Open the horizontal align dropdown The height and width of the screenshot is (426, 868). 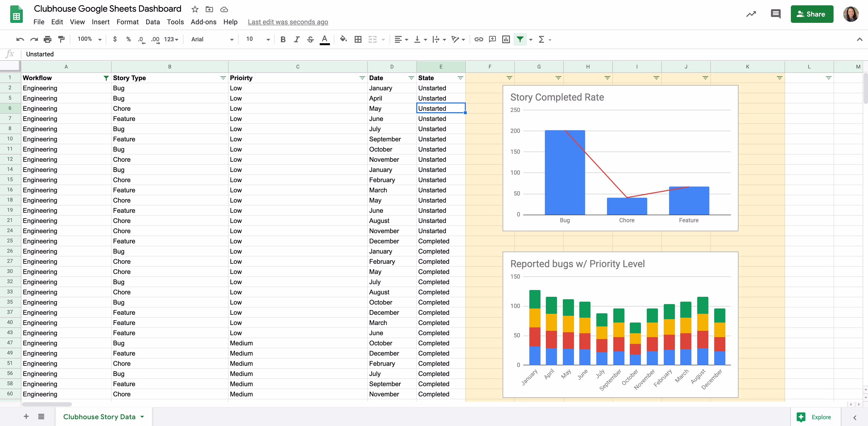[x=401, y=39]
